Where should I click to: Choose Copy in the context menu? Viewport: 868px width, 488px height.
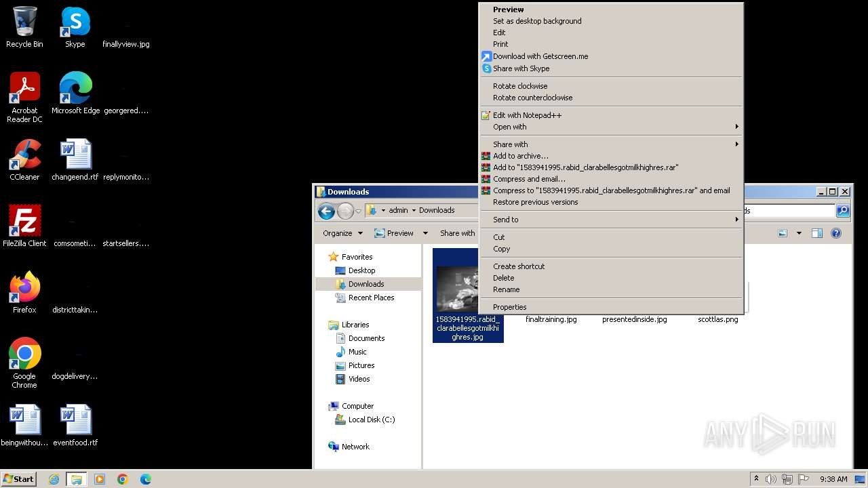tap(611, 249)
